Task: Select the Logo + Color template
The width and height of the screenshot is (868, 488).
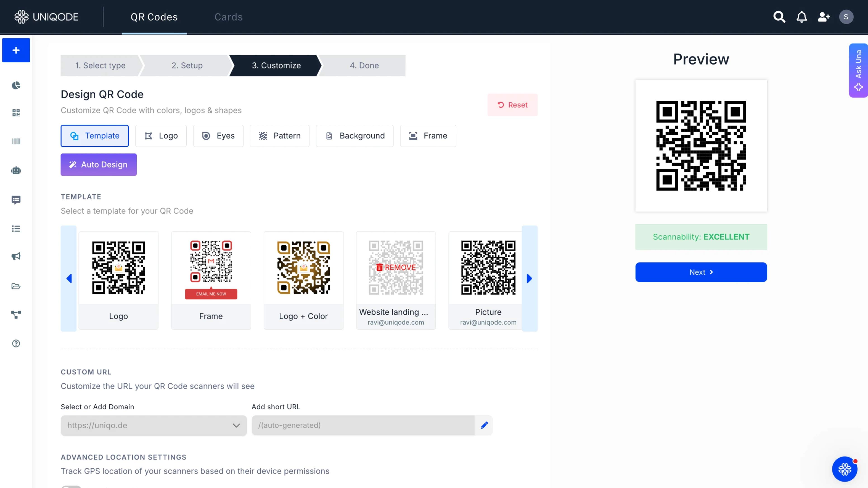Action: 303,280
